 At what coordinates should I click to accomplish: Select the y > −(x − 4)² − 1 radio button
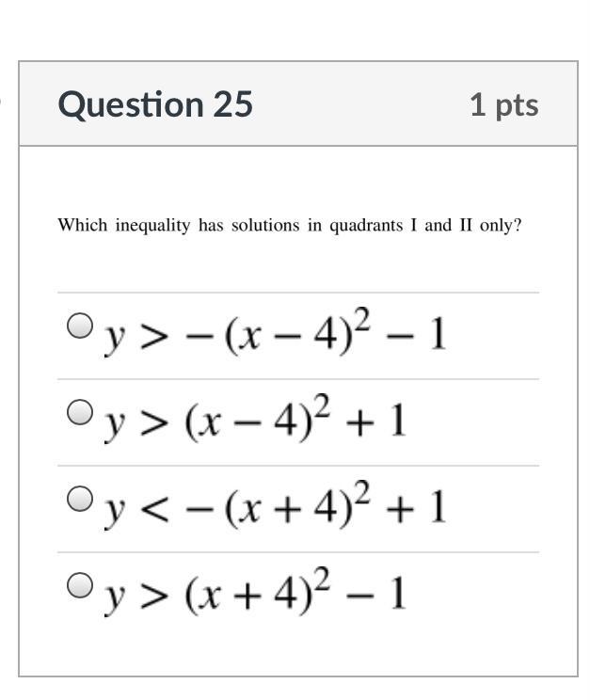pos(81,326)
